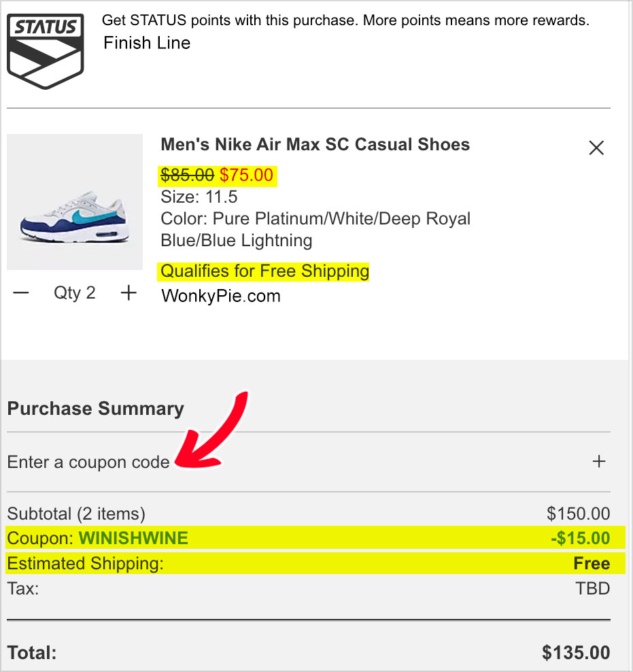Click the -$15.00 coupon discount amount

tap(581, 538)
